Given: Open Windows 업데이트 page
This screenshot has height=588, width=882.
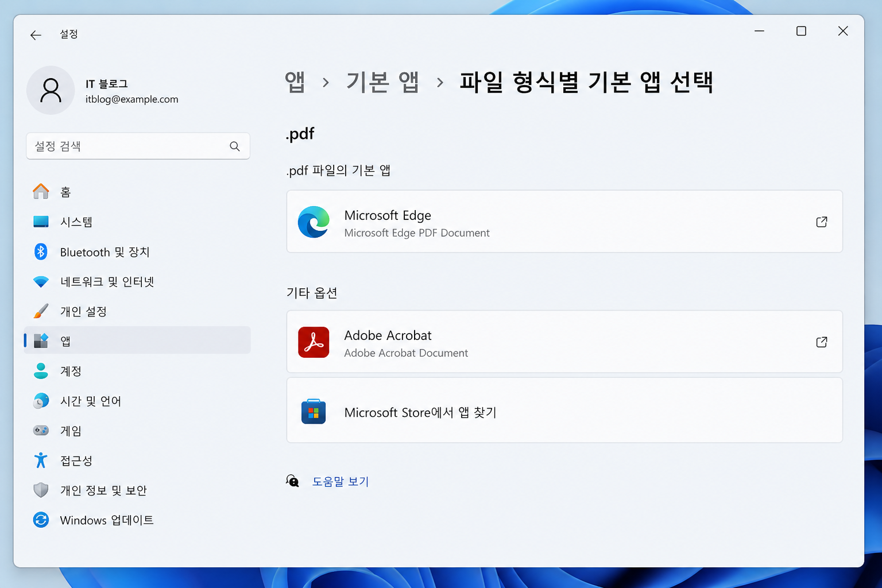Looking at the screenshot, I should (137, 520).
